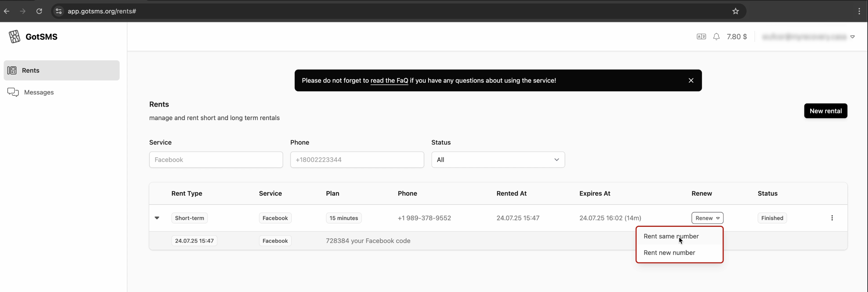Toggle the Renew dropdown button
The height and width of the screenshot is (292, 868).
click(x=707, y=218)
